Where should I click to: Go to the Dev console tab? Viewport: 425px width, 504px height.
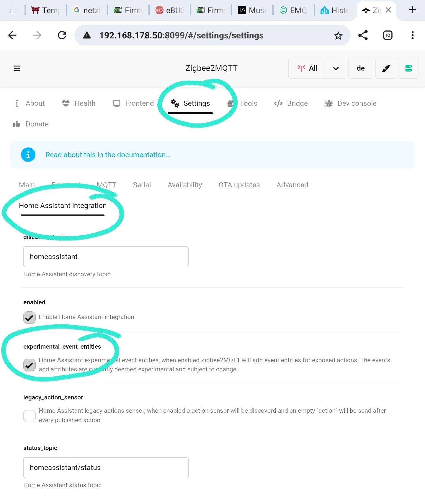(x=351, y=103)
